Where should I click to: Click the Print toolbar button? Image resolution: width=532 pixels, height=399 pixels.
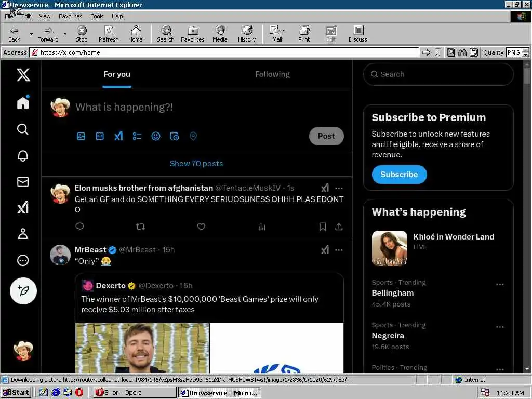[x=304, y=34]
